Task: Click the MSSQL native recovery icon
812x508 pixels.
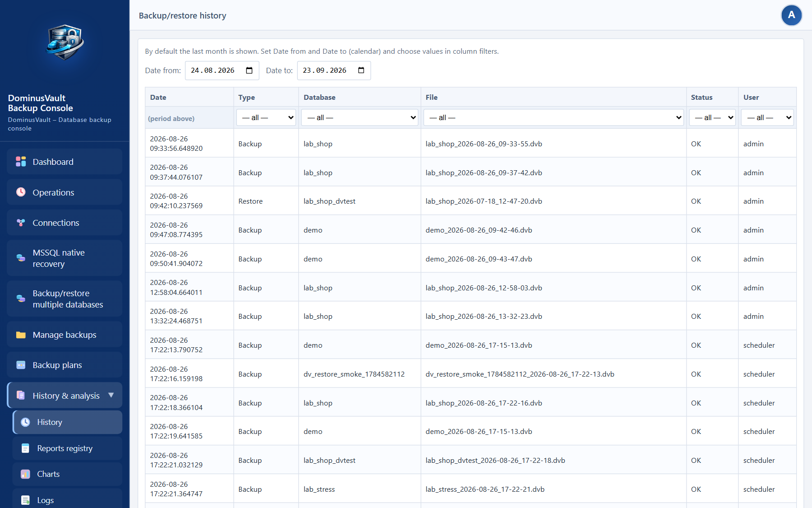Action: click(x=21, y=258)
